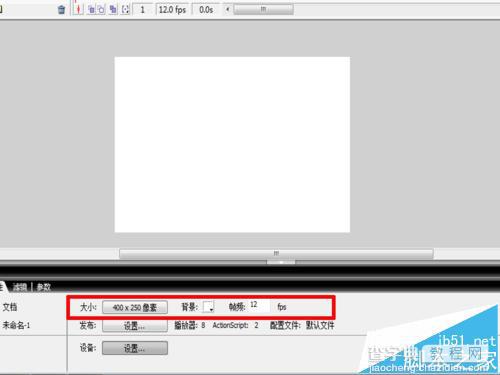
Task: Click the 帧频 frame rate input field
Action: pos(259,306)
